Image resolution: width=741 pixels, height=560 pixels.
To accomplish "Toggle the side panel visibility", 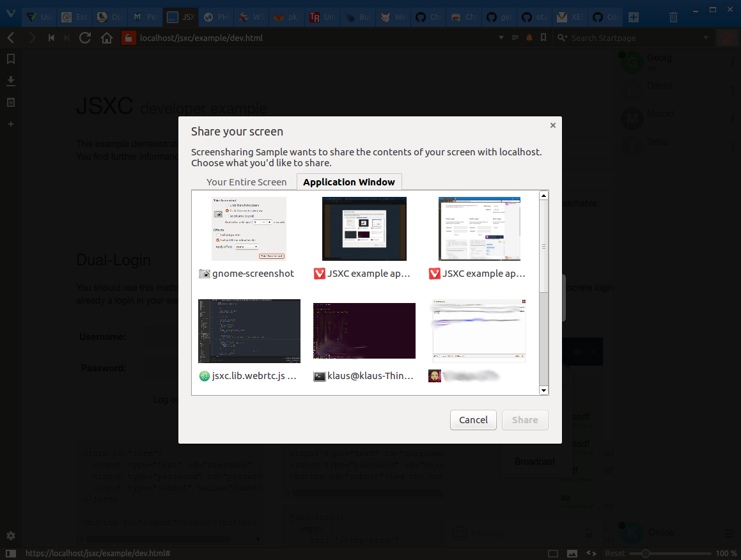I will (10, 553).
